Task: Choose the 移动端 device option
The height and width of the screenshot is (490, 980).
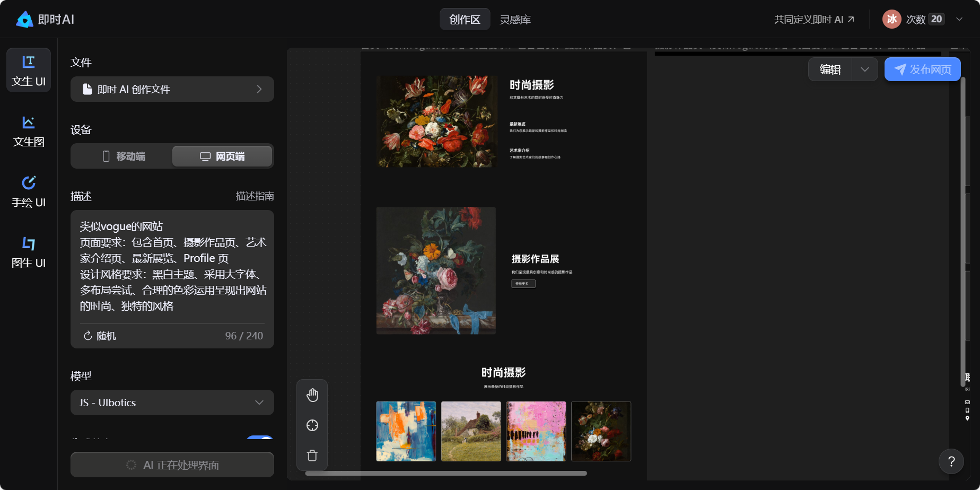Action: (122, 156)
